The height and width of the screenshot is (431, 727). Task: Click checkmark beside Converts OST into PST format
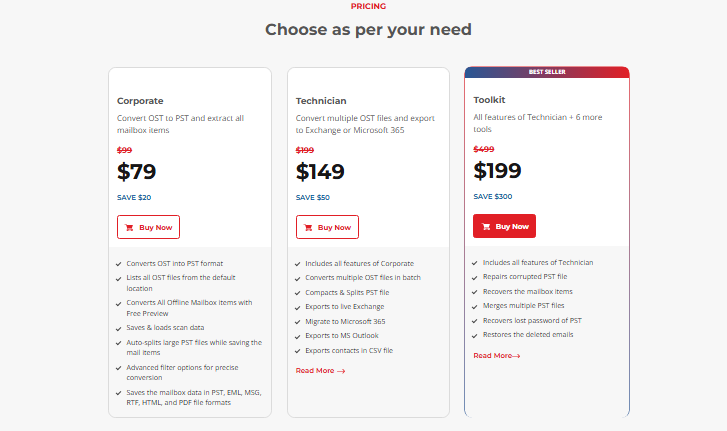pyautogui.click(x=120, y=264)
